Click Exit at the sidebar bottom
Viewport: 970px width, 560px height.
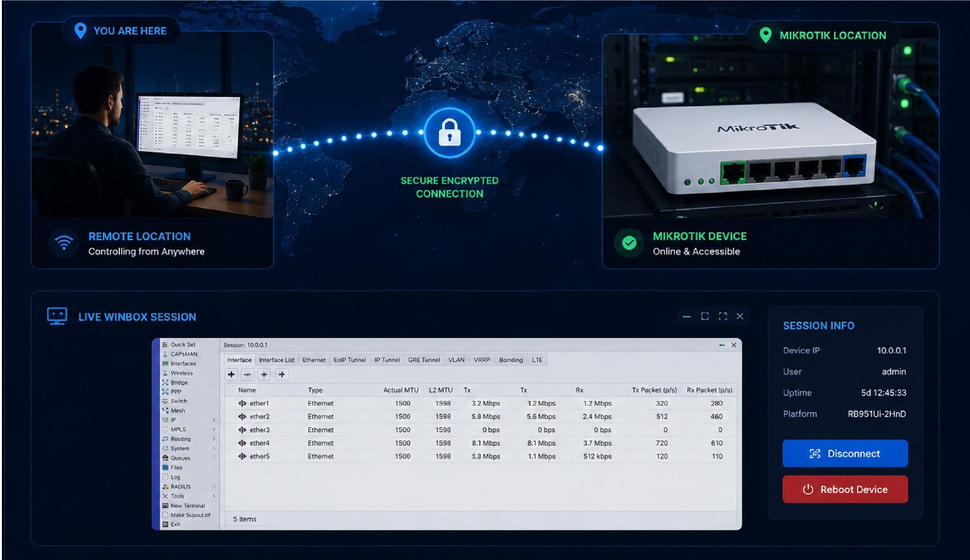coord(171,524)
